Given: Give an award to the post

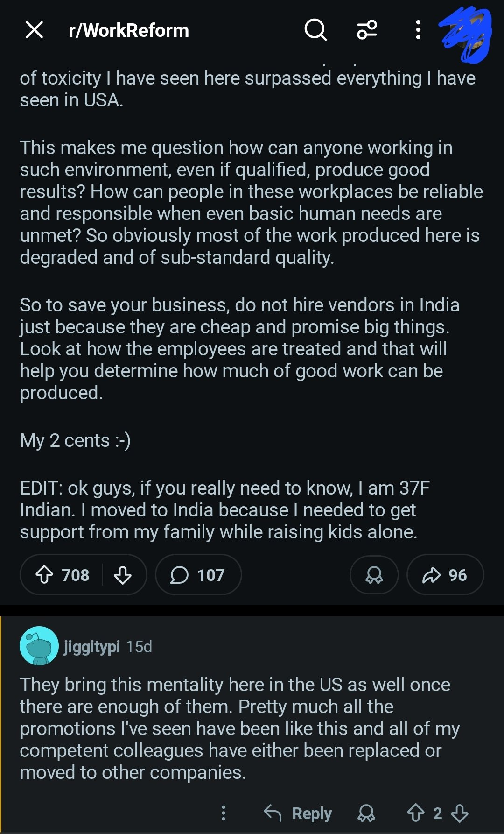Looking at the screenshot, I should 374,575.
